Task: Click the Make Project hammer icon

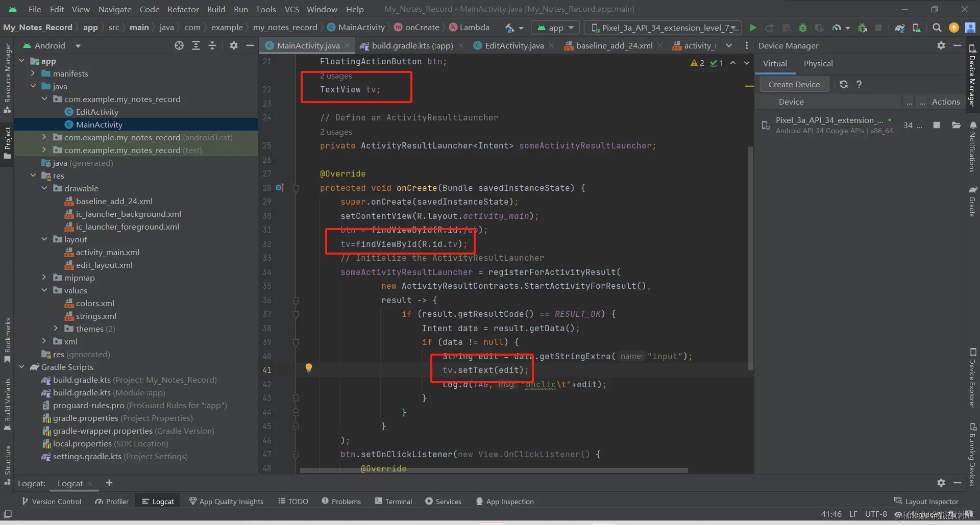Action: coord(510,28)
